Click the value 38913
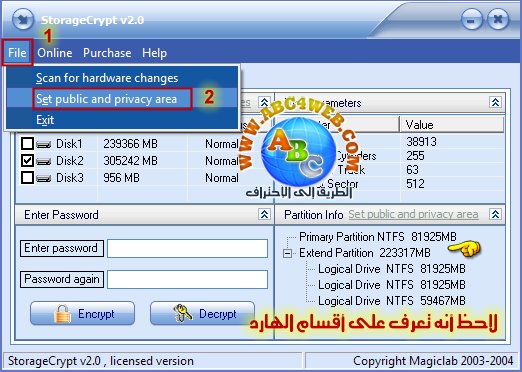 (x=421, y=142)
